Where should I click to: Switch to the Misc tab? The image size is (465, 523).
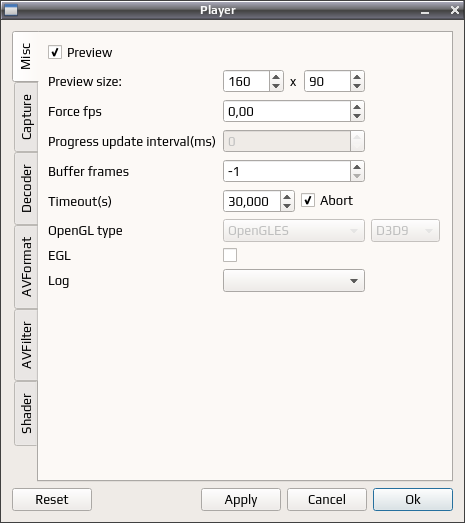pos(25,56)
